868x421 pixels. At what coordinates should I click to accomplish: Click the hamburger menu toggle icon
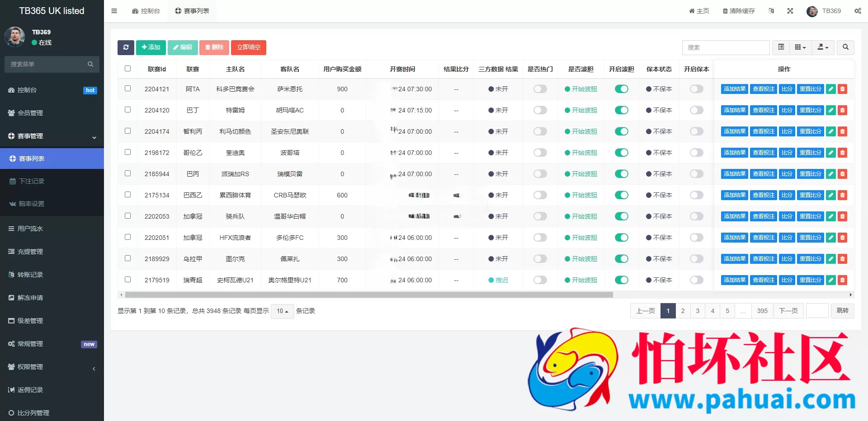[x=114, y=11]
